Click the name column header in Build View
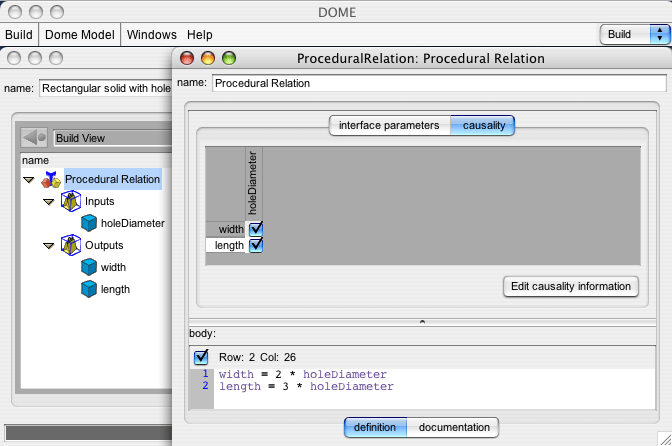This screenshot has height=446, width=672. pos(96,160)
